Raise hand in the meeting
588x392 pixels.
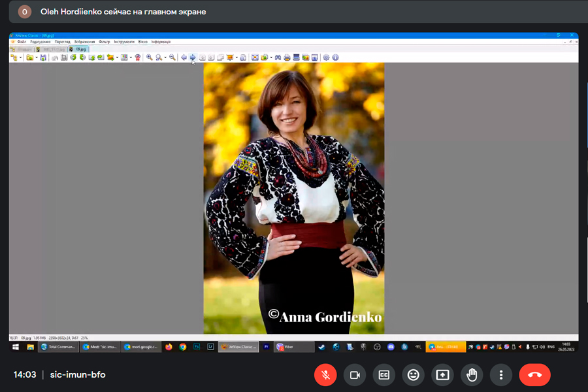471,375
